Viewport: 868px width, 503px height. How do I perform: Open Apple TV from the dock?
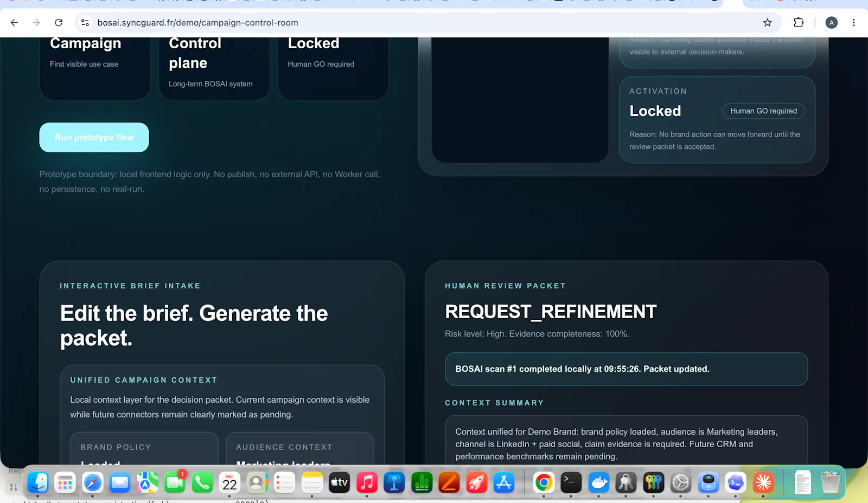340,482
